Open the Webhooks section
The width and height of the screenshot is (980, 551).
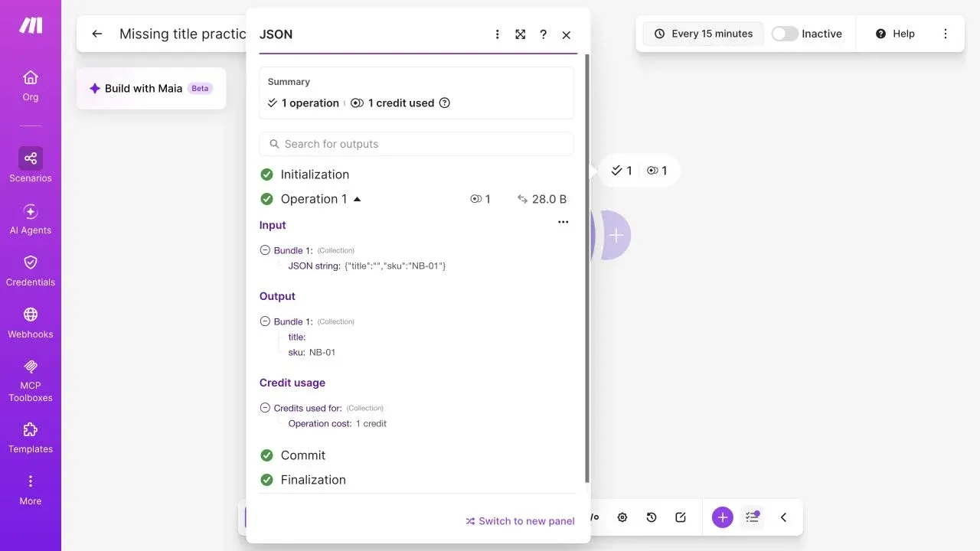tap(31, 323)
